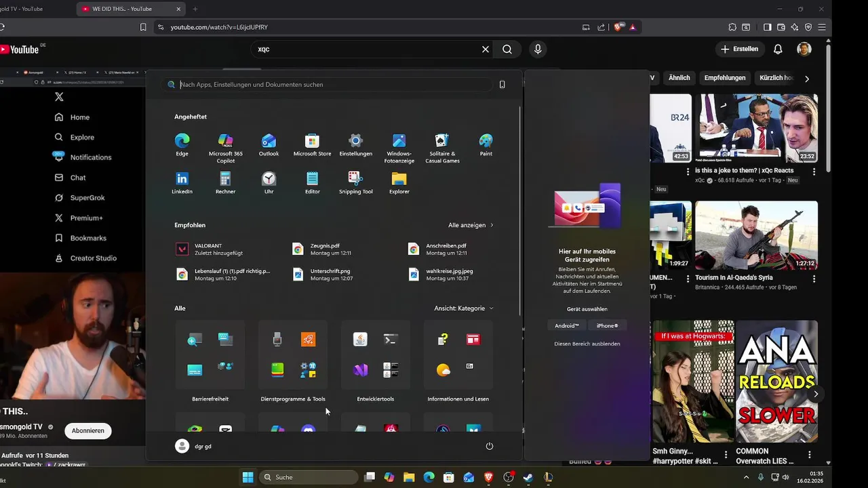Click the Windows Start button on taskbar

(248, 477)
